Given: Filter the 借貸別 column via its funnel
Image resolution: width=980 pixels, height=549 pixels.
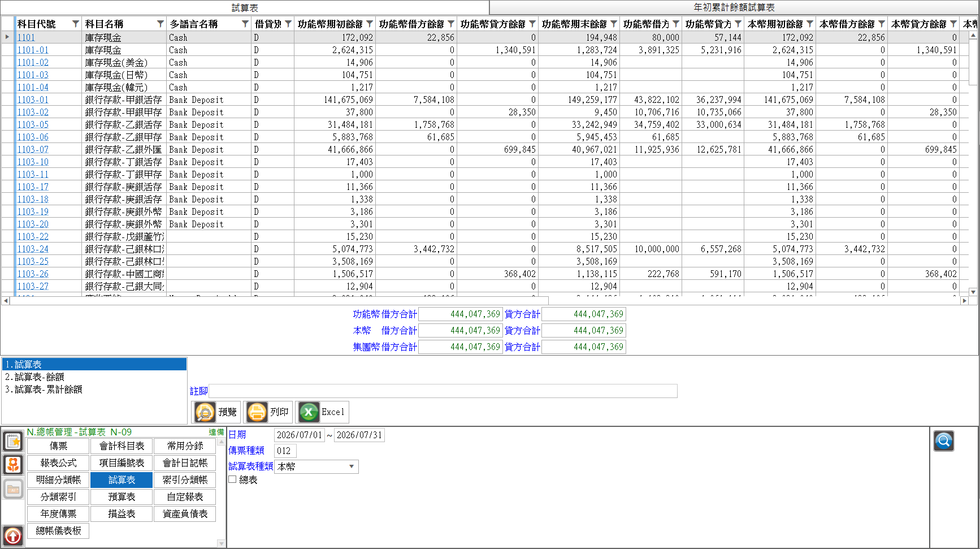Looking at the screenshot, I should (288, 24).
